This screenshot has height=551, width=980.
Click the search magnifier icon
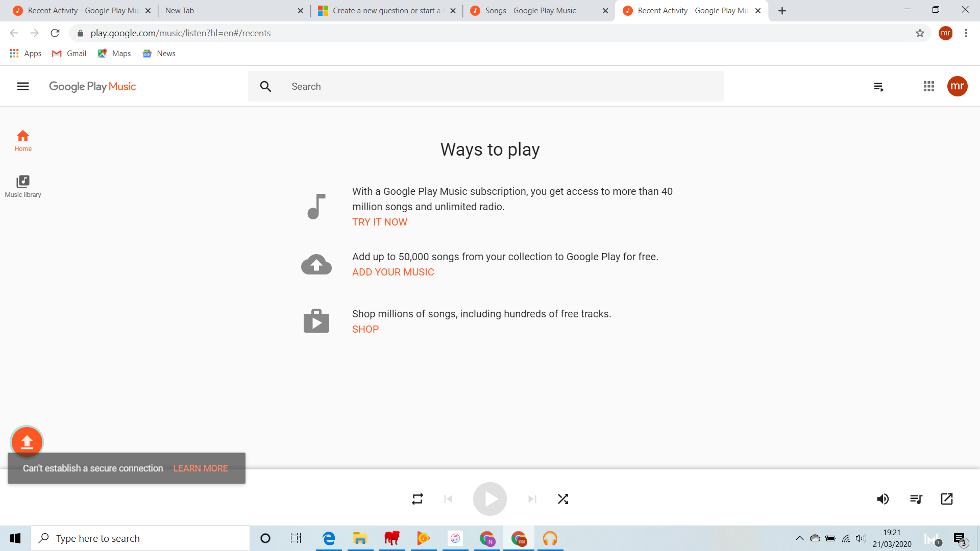click(265, 86)
